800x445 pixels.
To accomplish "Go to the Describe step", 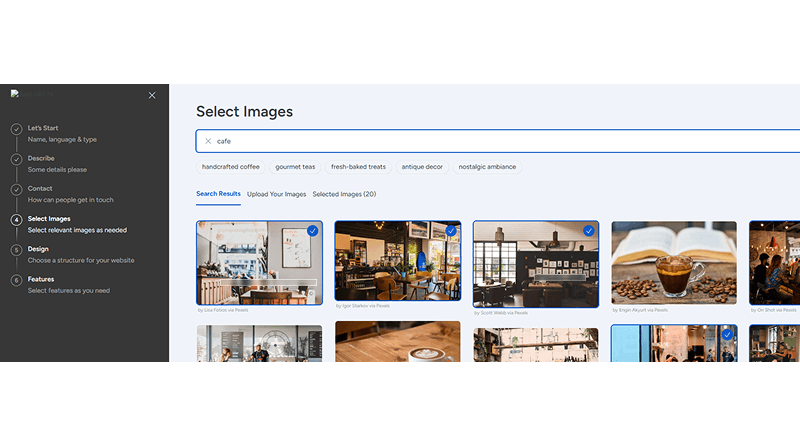I will tap(41, 158).
